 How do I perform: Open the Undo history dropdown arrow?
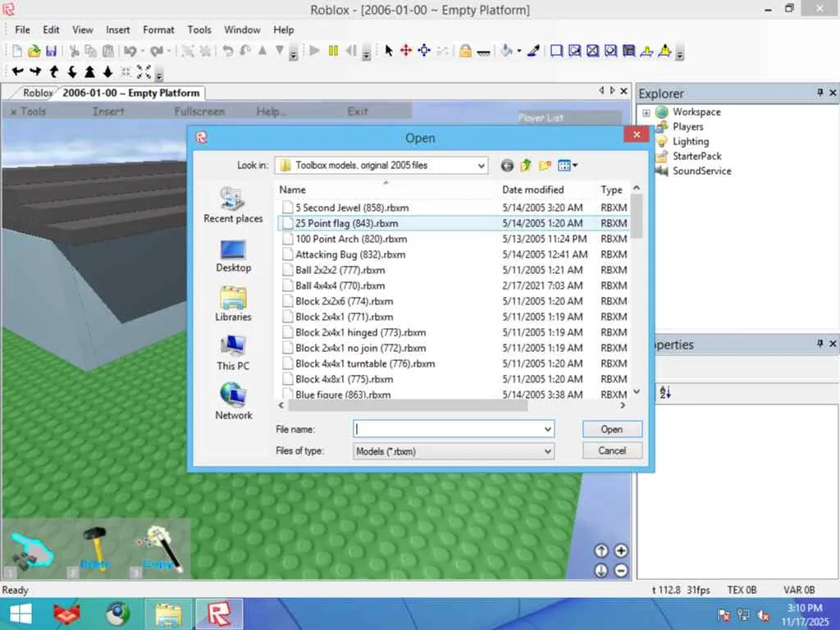click(x=143, y=51)
